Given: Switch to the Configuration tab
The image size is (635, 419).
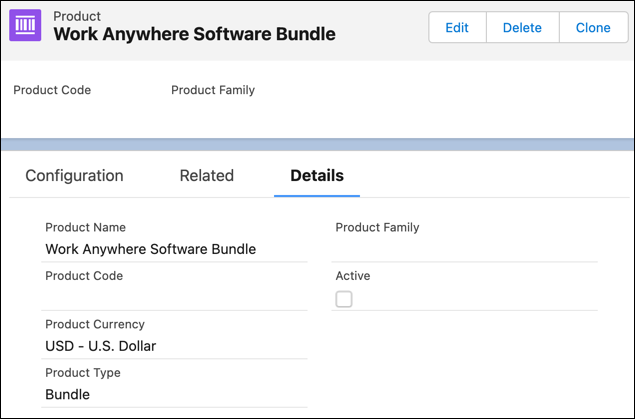Looking at the screenshot, I should pyautogui.click(x=74, y=176).
